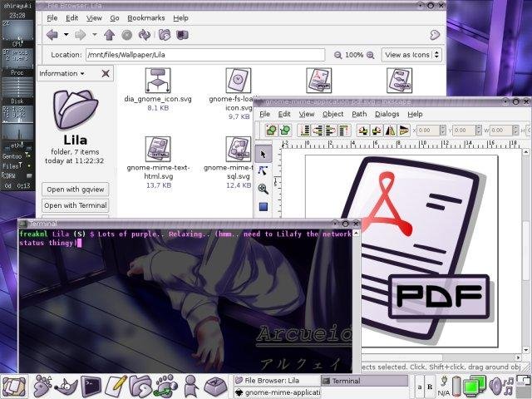Select the arrow selector tool in Inkscape
The image size is (532, 399).
(x=264, y=155)
